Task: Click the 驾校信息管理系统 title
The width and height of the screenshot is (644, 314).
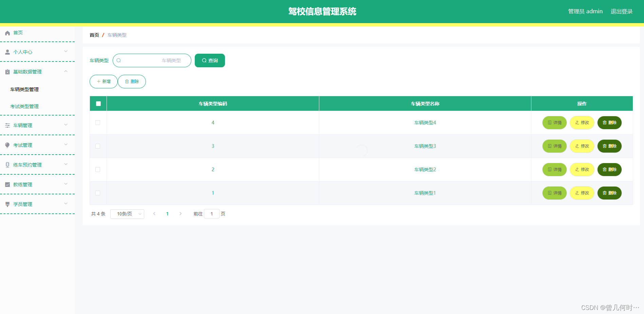Action: click(322, 12)
